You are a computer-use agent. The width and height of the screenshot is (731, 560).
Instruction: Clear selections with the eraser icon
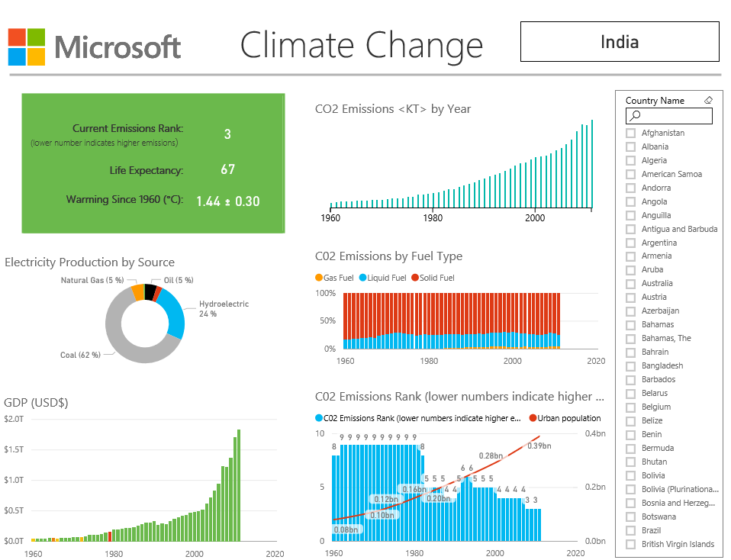[707, 100]
